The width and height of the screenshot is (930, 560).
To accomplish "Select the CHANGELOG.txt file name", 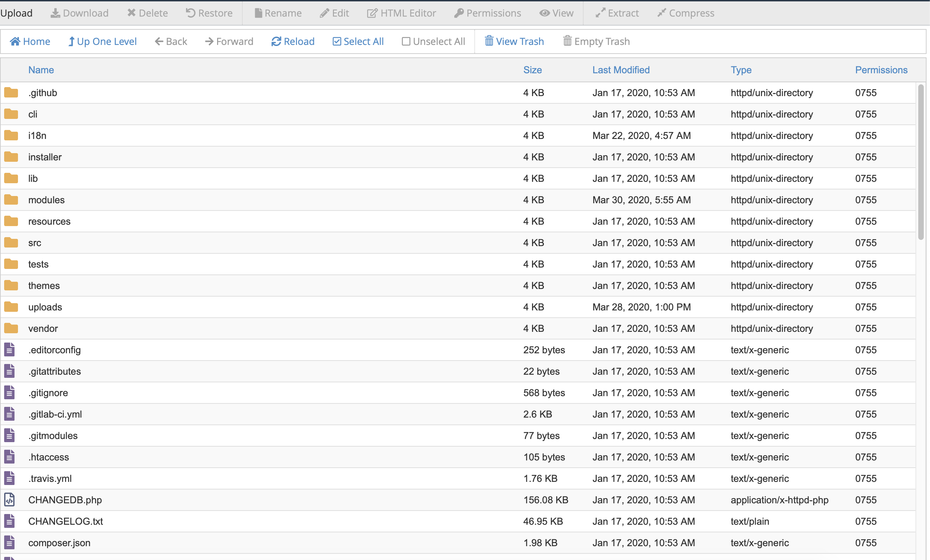I will click(66, 521).
